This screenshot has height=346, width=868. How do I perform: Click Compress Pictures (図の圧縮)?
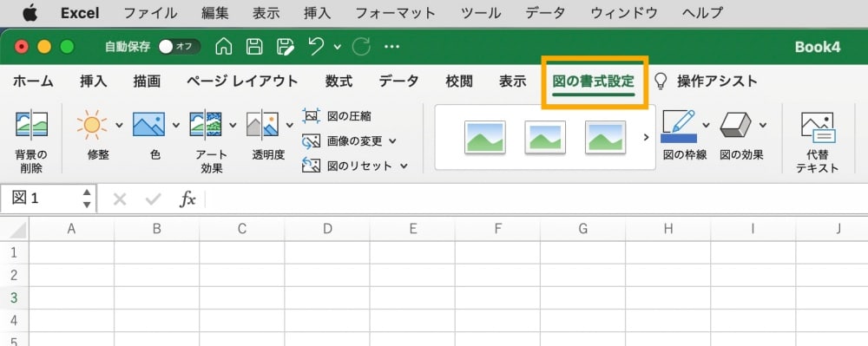click(x=337, y=116)
